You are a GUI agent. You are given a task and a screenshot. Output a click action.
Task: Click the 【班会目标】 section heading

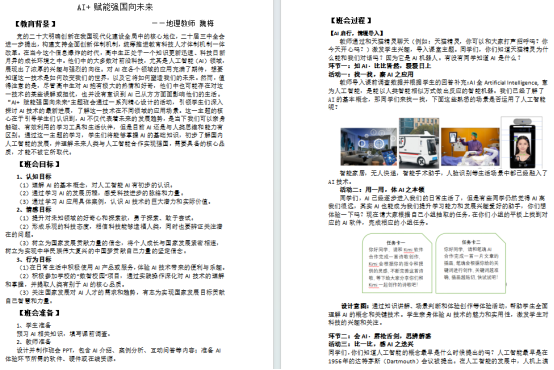click(39, 164)
